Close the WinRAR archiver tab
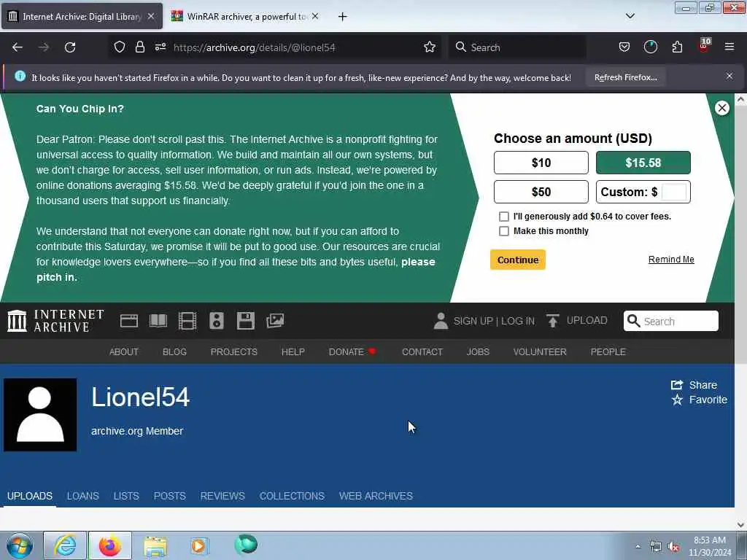 pos(315,16)
